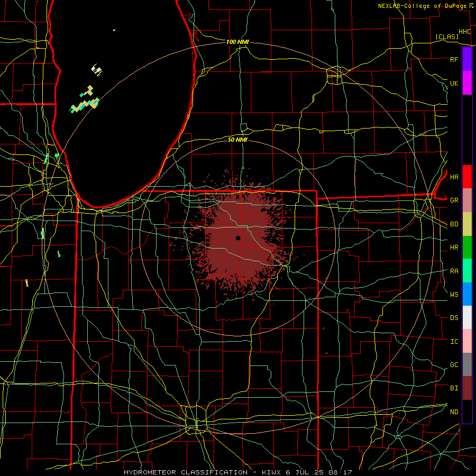Click the GR legend label
The image size is (476, 476).
click(x=454, y=200)
